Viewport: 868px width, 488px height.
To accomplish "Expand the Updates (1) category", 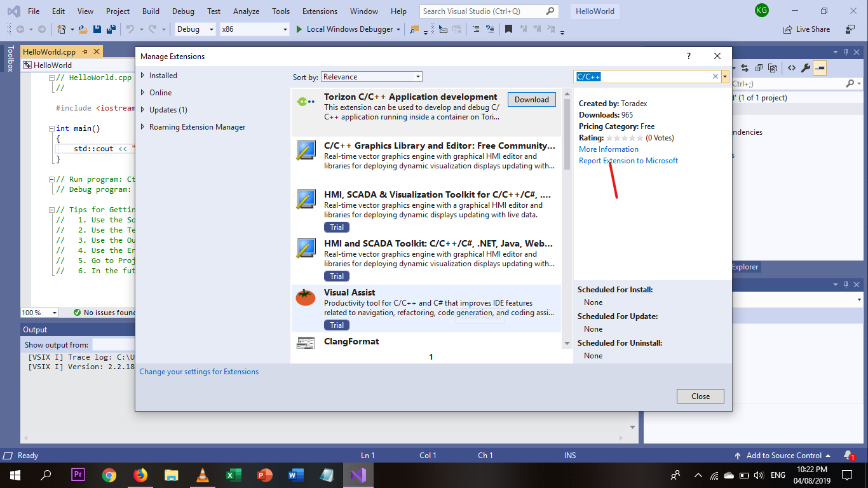I will point(142,110).
